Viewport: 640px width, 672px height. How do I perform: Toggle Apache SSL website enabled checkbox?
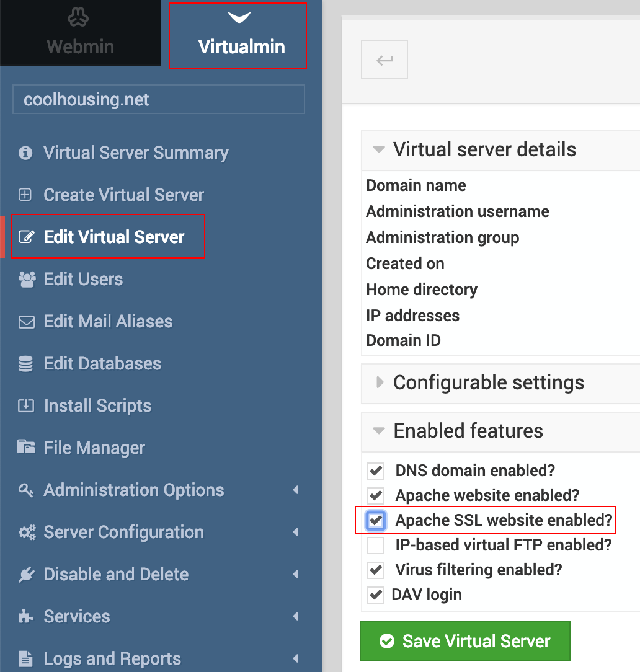pos(376,520)
